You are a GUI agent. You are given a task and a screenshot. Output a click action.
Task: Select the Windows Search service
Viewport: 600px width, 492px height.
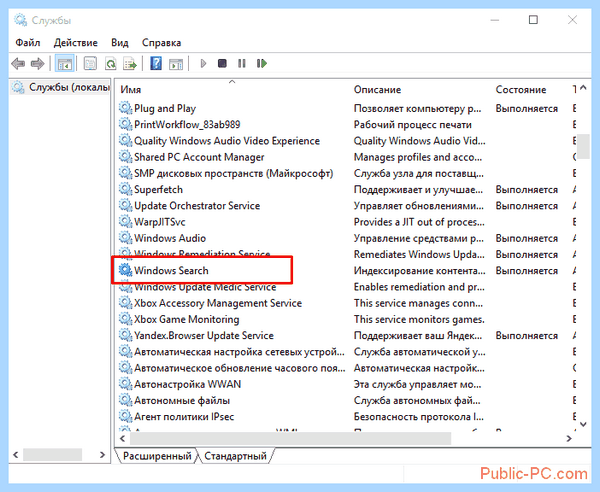(x=171, y=270)
